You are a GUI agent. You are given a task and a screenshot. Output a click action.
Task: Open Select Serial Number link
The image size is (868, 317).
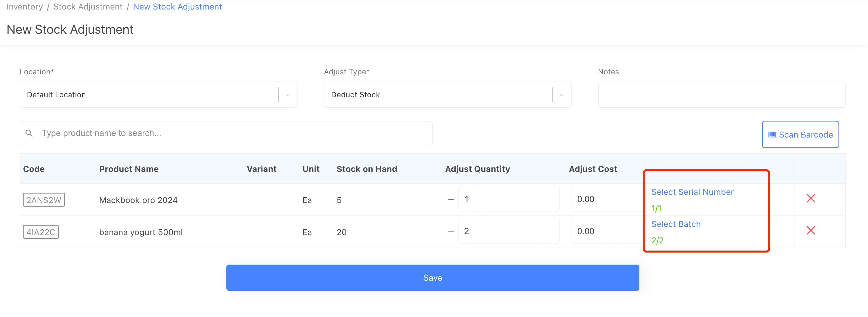[692, 192]
